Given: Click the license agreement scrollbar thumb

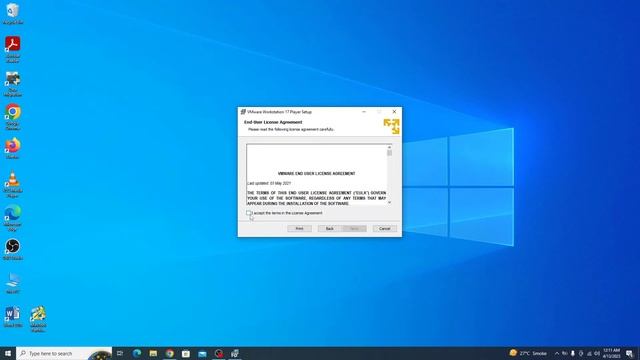Looking at the screenshot, I should point(389,153).
